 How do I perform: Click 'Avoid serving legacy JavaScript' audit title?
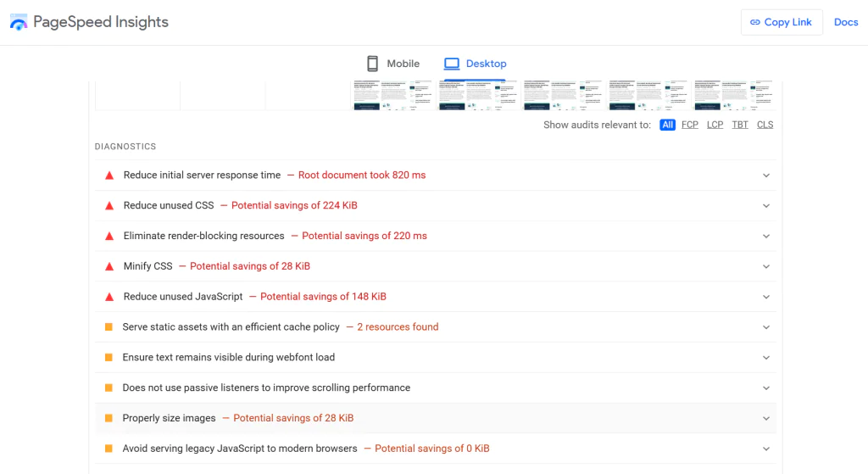[x=240, y=449]
